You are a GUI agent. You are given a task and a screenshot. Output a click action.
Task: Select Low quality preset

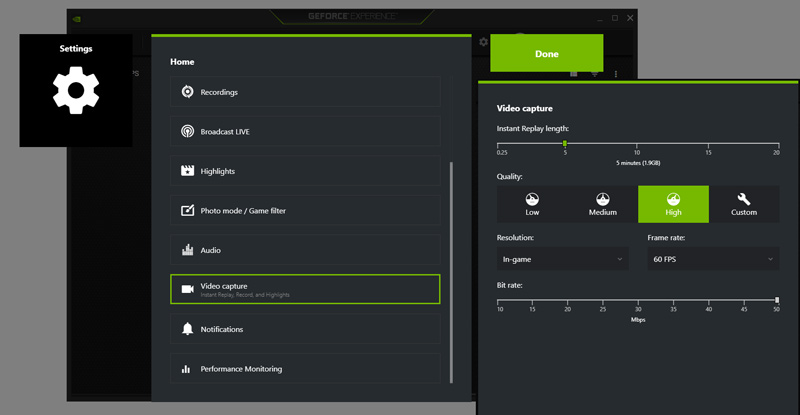pos(532,204)
